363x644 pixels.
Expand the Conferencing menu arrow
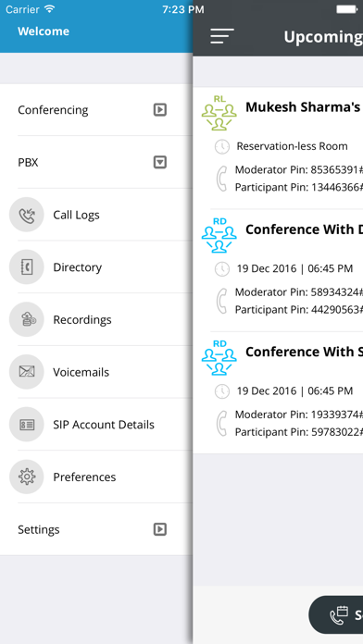pyautogui.click(x=160, y=110)
